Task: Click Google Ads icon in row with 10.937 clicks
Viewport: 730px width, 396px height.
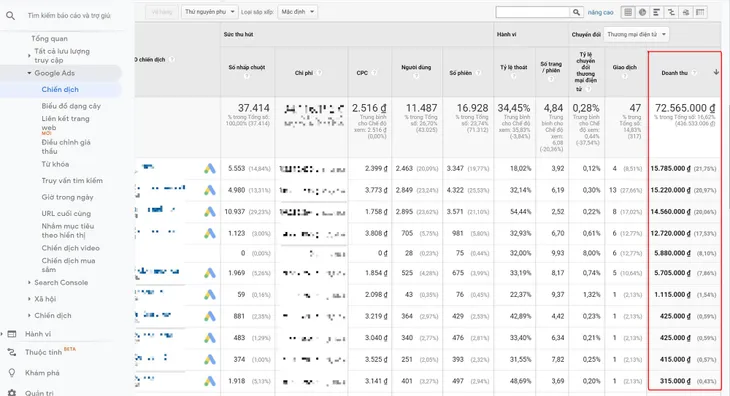Action: (210, 212)
